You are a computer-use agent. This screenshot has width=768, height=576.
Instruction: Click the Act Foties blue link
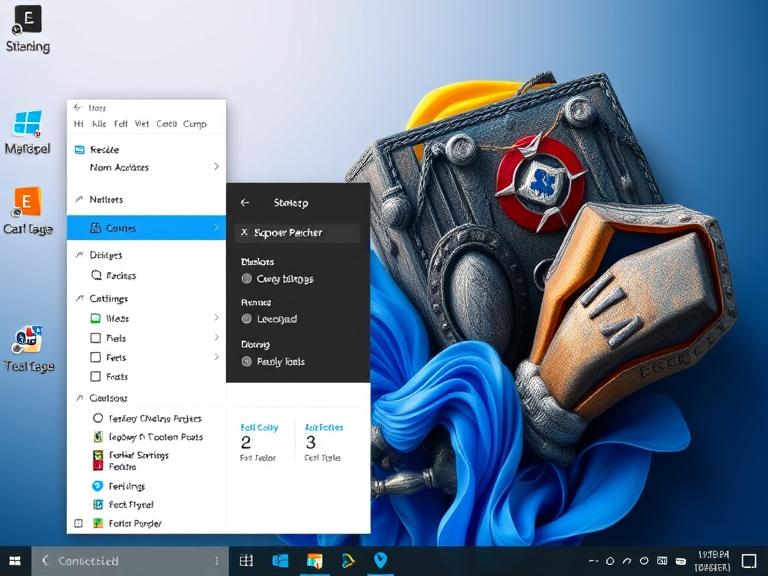324,428
